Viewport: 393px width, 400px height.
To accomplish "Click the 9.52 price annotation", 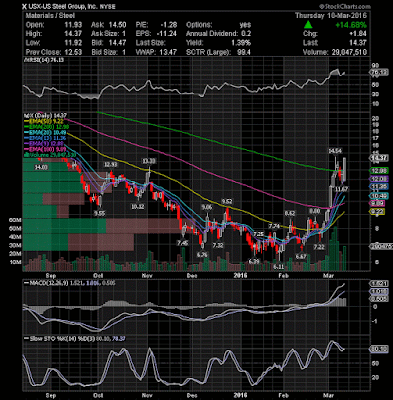I will tap(227, 201).
